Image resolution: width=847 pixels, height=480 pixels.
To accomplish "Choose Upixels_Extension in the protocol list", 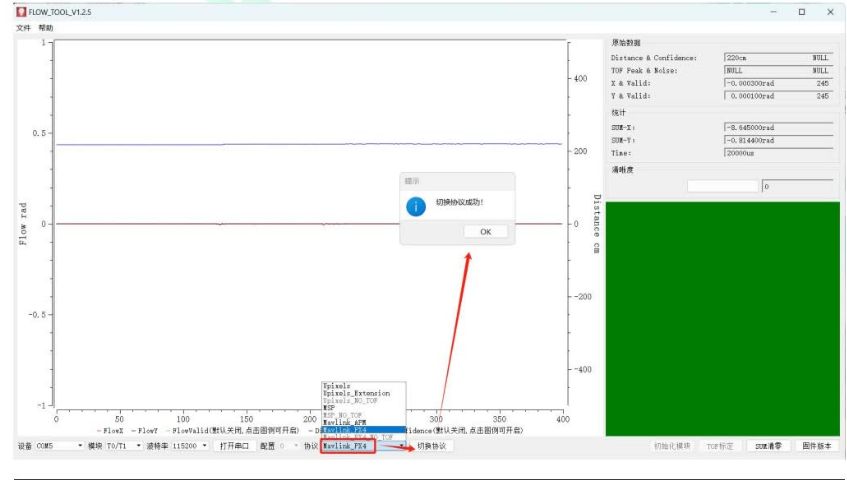I will click(364, 393).
